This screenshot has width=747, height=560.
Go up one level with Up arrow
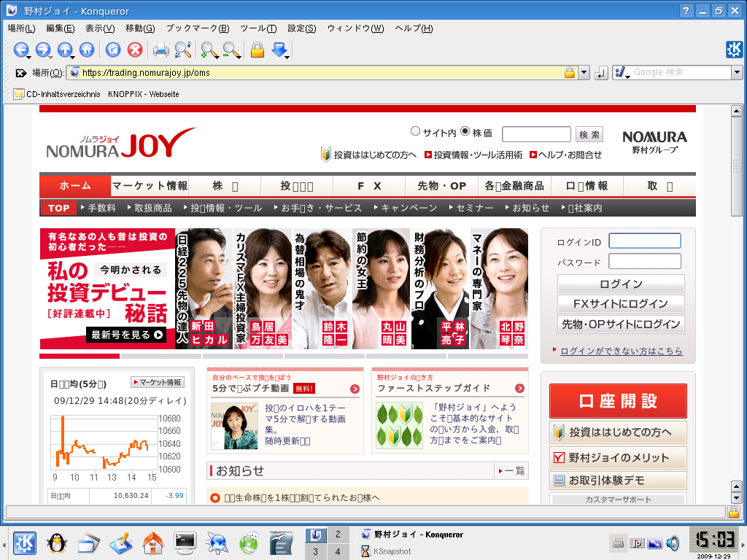(65, 50)
